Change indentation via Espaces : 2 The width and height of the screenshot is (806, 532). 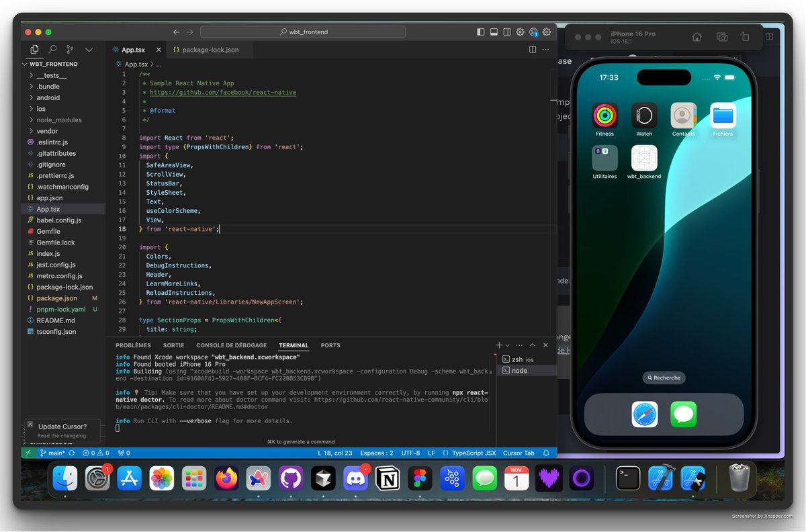[x=377, y=453]
